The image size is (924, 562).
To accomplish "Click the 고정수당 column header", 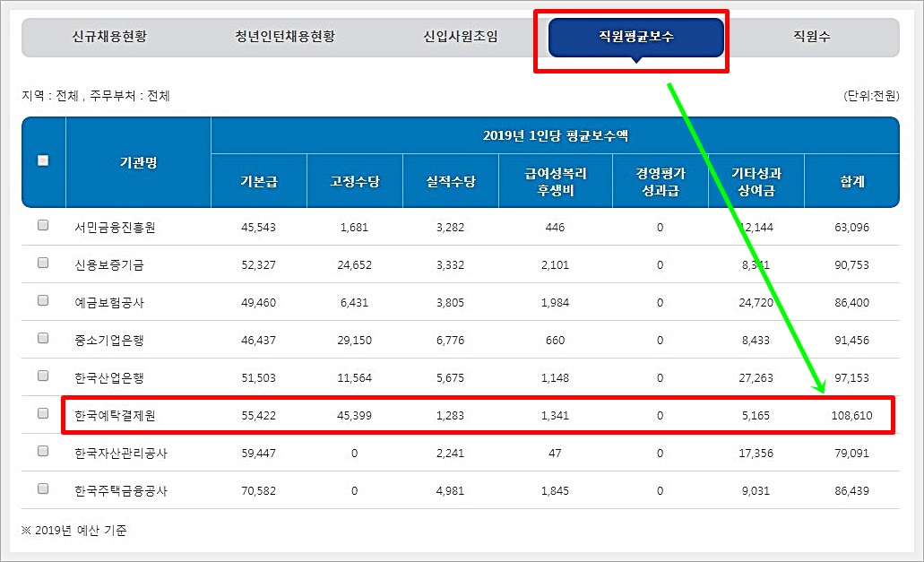I will pos(355,181).
